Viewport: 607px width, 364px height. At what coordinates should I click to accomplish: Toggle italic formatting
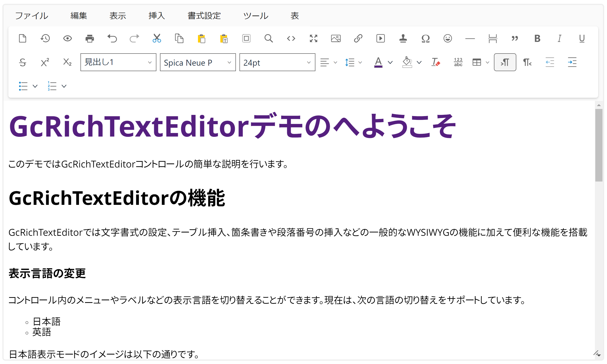pyautogui.click(x=560, y=39)
